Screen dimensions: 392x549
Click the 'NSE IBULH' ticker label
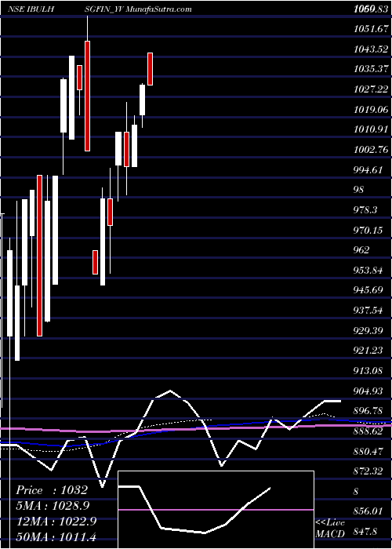point(31,9)
